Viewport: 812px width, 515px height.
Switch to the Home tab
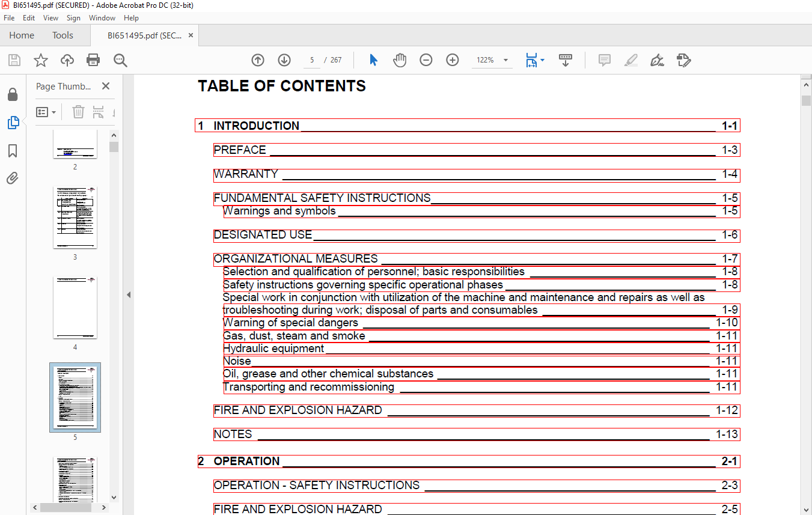[22, 35]
